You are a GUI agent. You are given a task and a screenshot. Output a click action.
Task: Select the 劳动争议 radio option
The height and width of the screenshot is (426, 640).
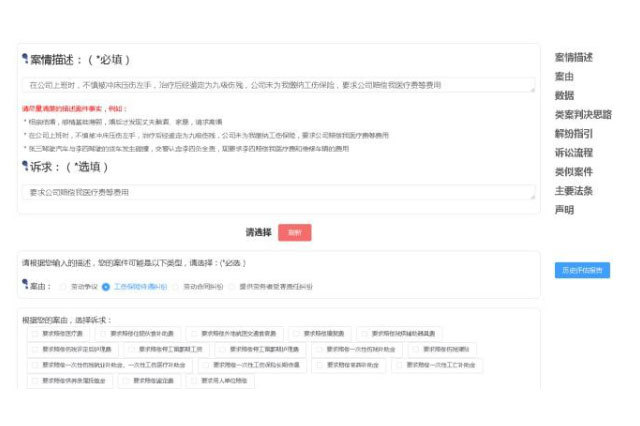pyautogui.click(x=62, y=287)
